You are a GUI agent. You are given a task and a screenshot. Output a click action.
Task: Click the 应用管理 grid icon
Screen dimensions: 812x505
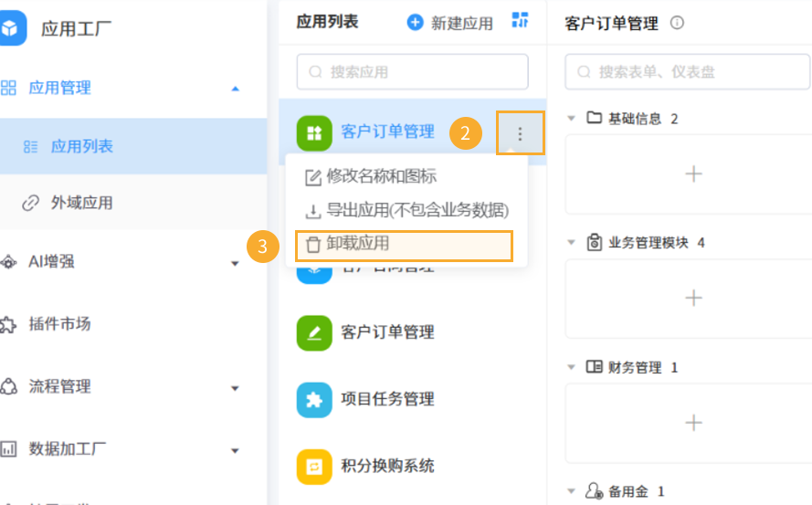8,88
